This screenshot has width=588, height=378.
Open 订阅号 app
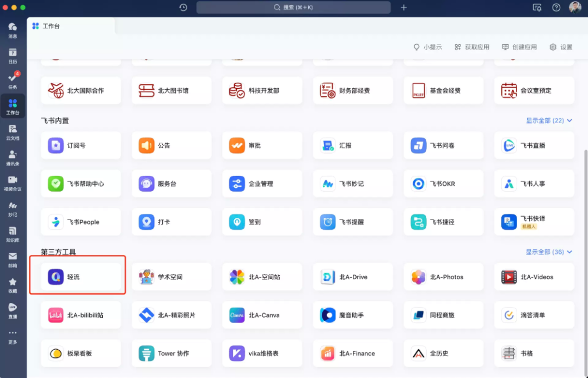(x=81, y=145)
